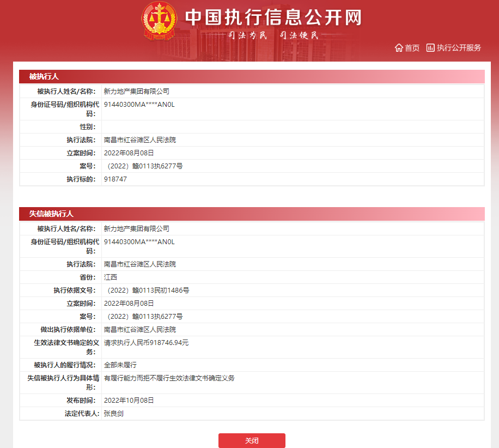Click the 司法为民 司法便民 slogan
This screenshot has width=499, height=448.
click(273, 35)
